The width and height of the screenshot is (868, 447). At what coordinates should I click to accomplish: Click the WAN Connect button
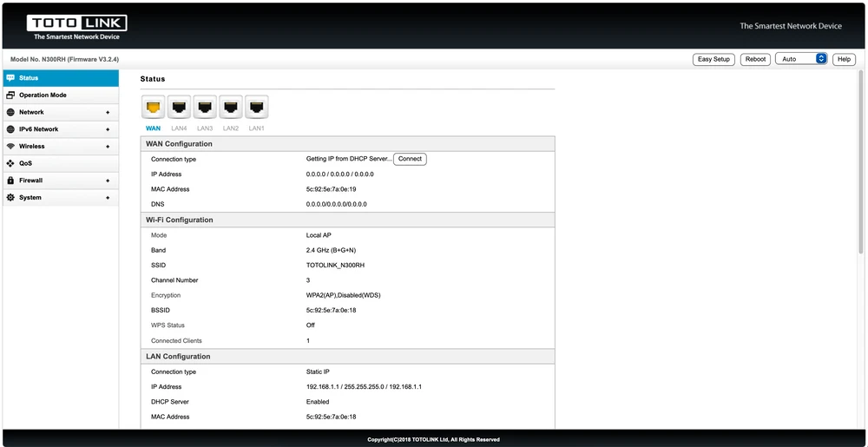410,160
